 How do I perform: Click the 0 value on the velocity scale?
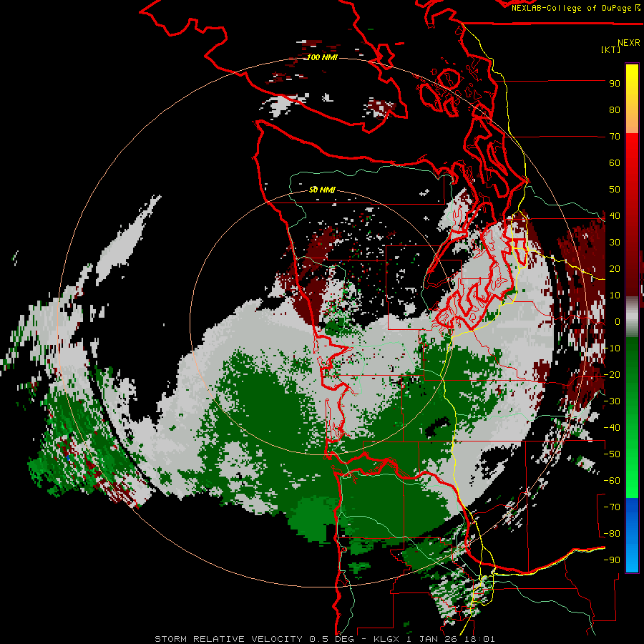[x=618, y=321]
